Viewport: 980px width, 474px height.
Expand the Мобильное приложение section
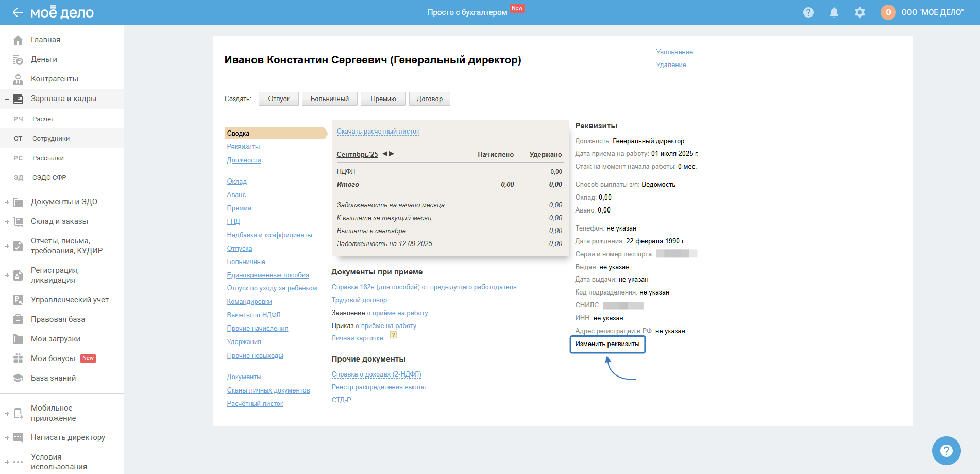7,414
